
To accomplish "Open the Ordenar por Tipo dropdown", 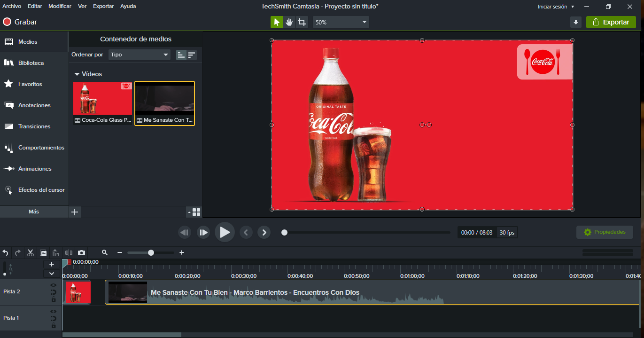I will 140,55.
